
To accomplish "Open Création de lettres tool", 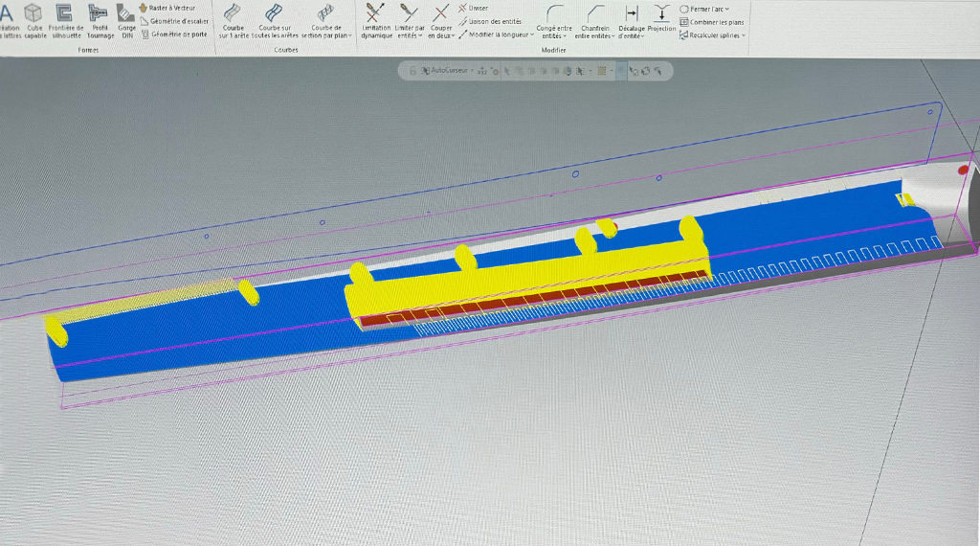I will (x=9, y=21).
